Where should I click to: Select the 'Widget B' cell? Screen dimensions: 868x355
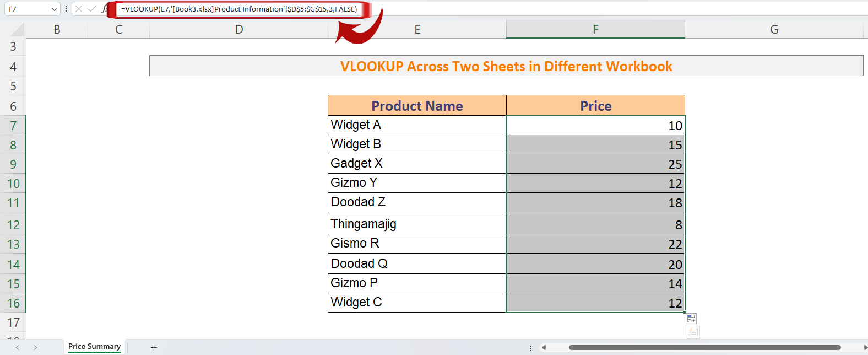pos(417,144)
